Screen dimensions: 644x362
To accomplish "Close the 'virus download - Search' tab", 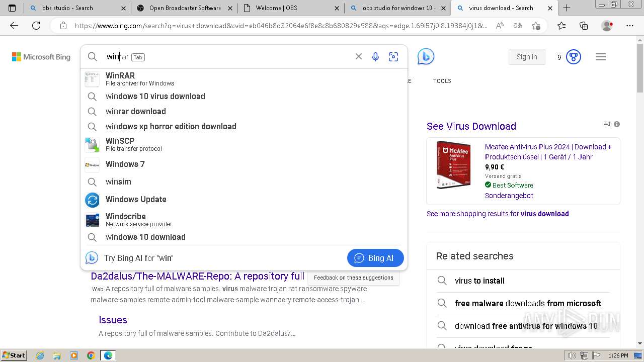I will coord(550,8).
